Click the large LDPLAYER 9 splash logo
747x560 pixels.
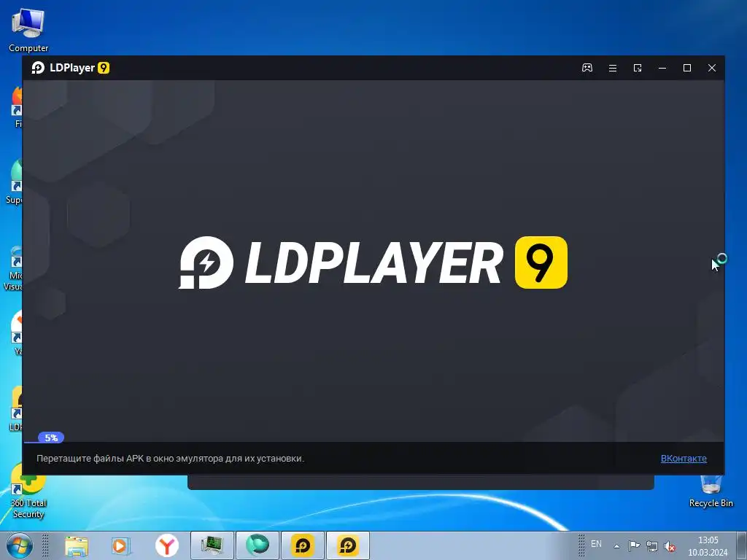pos(373,262)
